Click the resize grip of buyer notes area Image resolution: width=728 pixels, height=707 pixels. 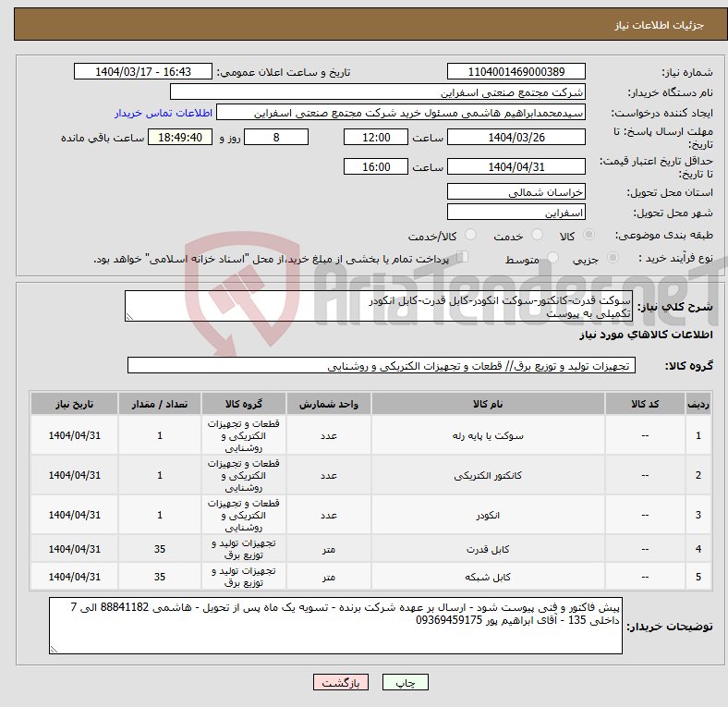pos(54,650)
